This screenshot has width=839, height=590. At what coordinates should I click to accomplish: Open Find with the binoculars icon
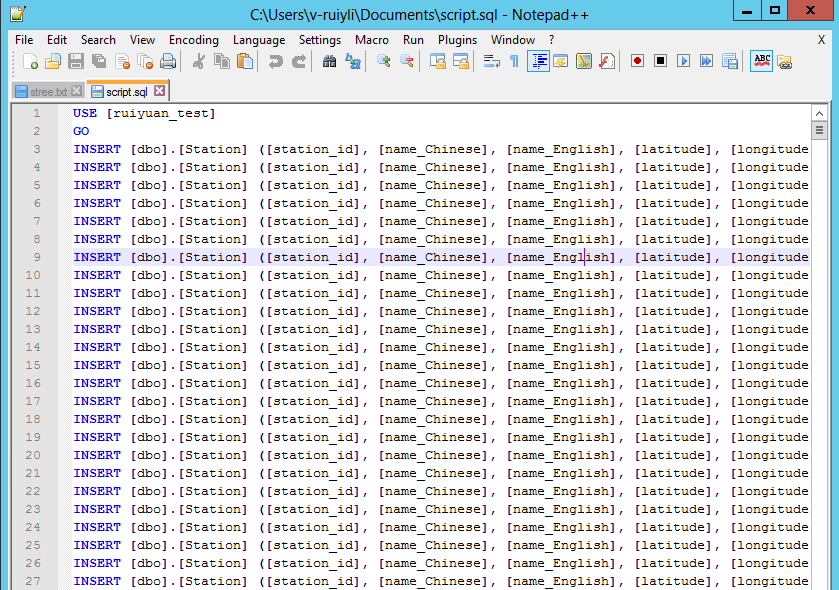[330, 62]
